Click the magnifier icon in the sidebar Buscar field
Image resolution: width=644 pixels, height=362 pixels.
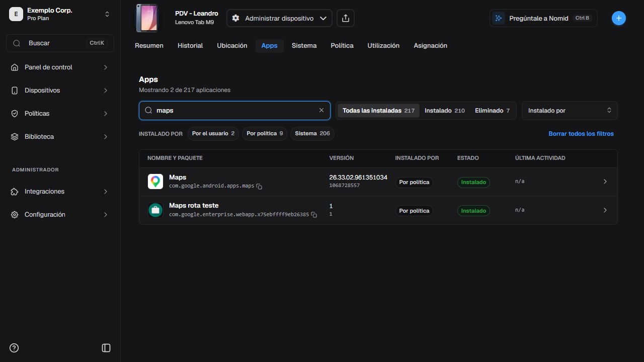[17, 43]
